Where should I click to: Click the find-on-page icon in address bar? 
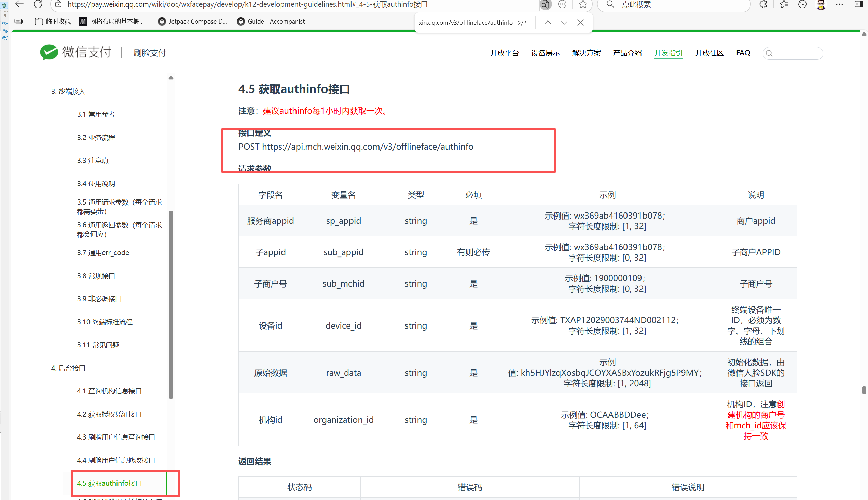pyautogui.click(x=545, y=4)
